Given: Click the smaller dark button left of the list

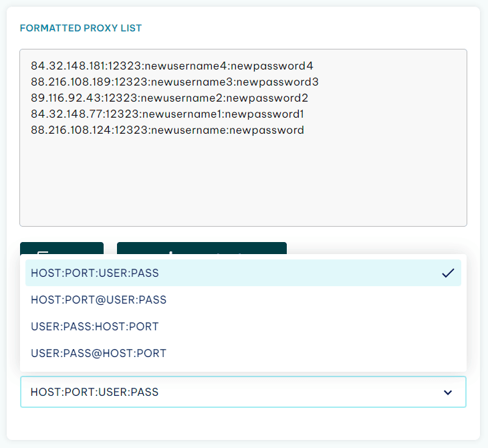Looking at the screenshot, I should click(x=62, y=248).
